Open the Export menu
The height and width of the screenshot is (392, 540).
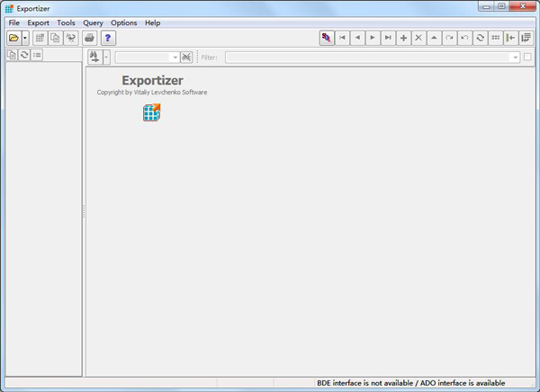click(x=38, y=23)
